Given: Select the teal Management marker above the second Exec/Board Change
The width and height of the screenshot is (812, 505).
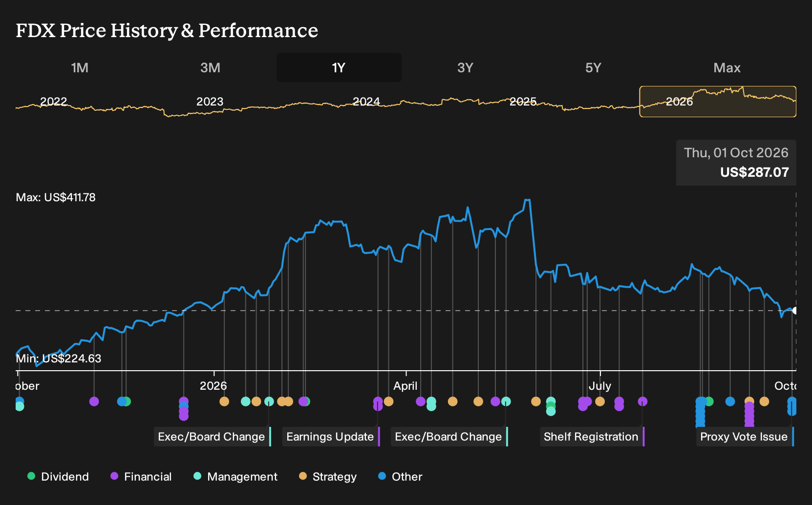Looking at the screenshot, I should pos(506,401).
